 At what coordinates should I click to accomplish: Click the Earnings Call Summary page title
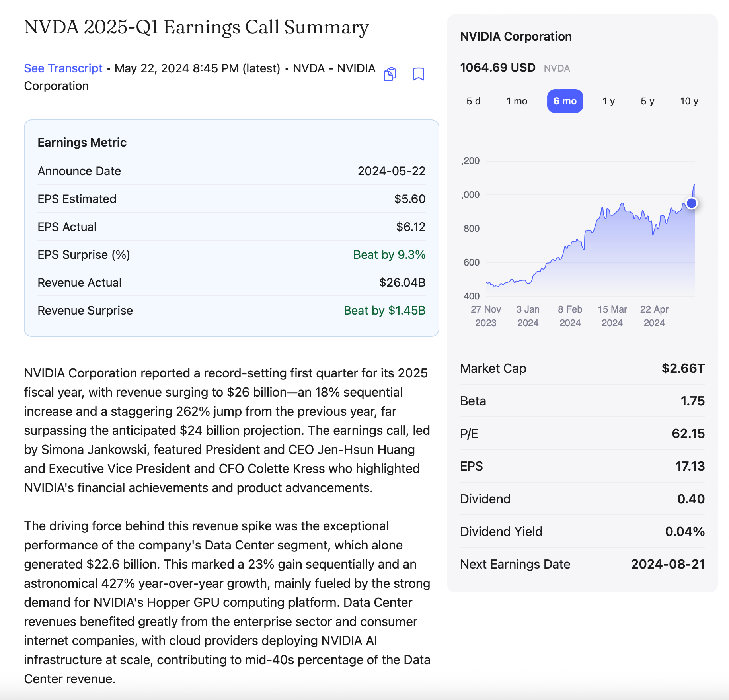tap(197, 27)
